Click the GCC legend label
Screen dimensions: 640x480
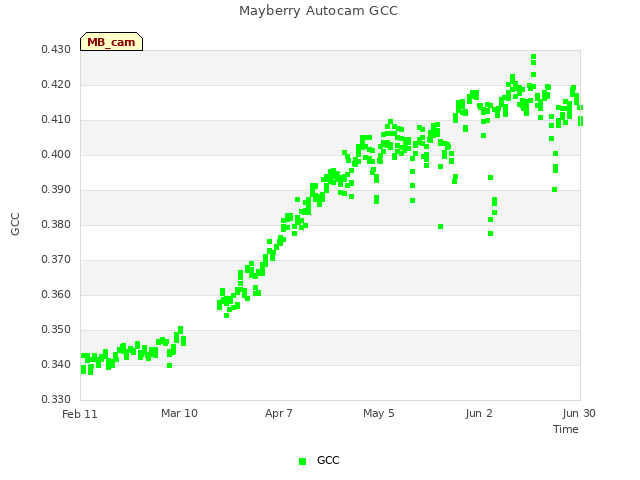click(x=328, y=460)
